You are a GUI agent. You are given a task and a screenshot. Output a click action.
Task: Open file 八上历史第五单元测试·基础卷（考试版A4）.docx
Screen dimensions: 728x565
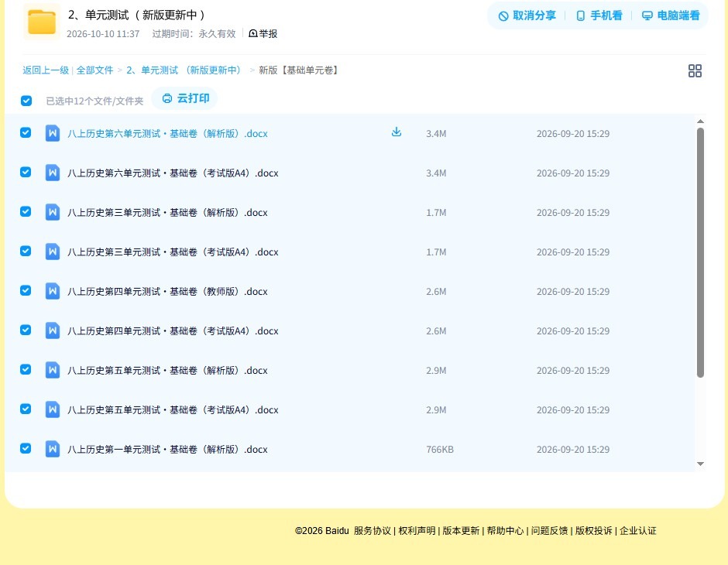[173, 409]
